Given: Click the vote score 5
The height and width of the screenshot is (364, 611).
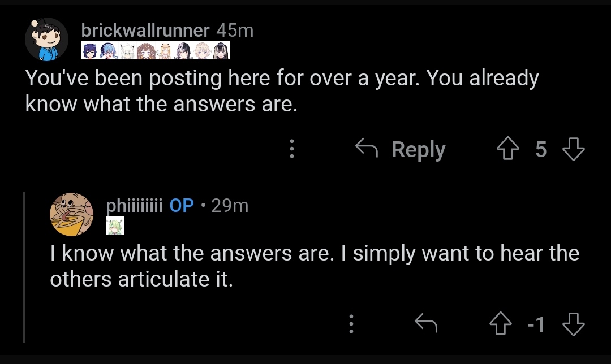Looking at the screenshot, I should [541, 149].
